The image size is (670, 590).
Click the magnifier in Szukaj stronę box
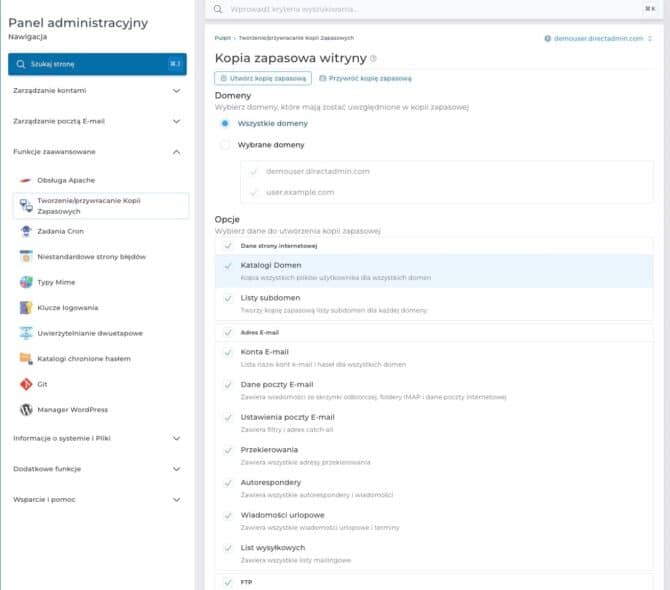(21, 64)
